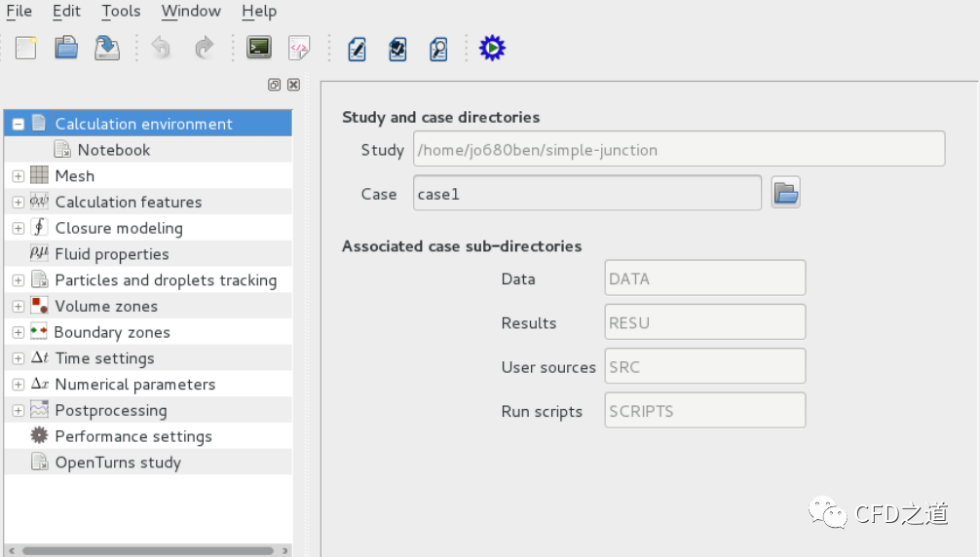Click the Open file folder toolbar icon
The height and width of the screenshot is (557, 980).
(x=66, y=48)
